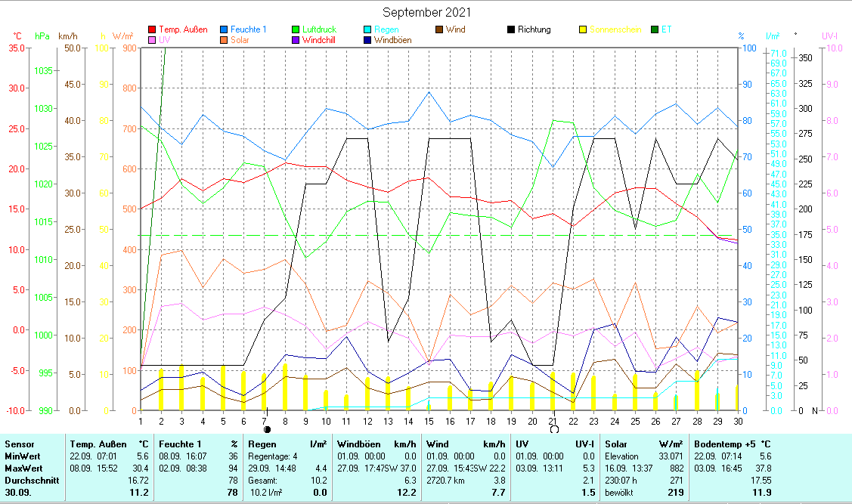Click the full moon symbol below day 21
The width and height of the screenshot is (852, 504).
pyautogui.click(x=554, y=429)
